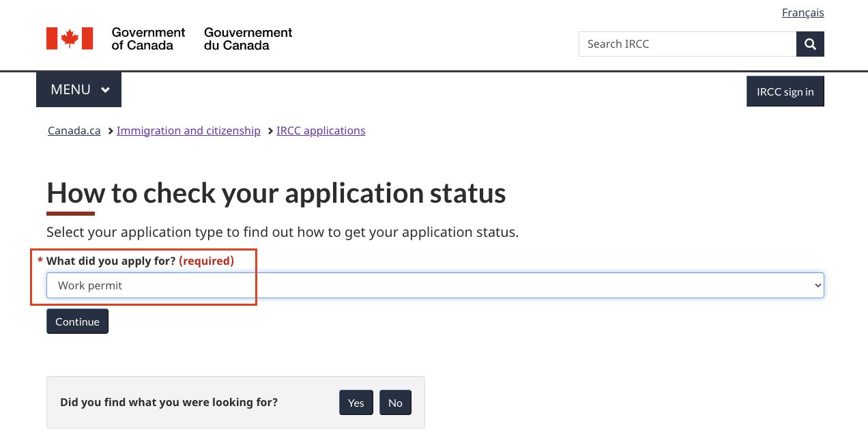This screenshot has width=868, height=445.
Task: Open the MENU navigation button
Action: [78, 90]
